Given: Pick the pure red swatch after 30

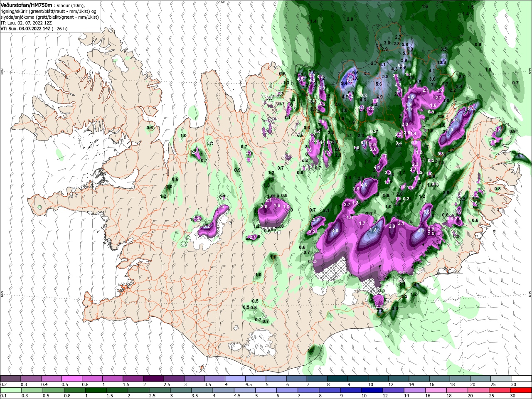Looking at the screenshot, I should 521,390.
